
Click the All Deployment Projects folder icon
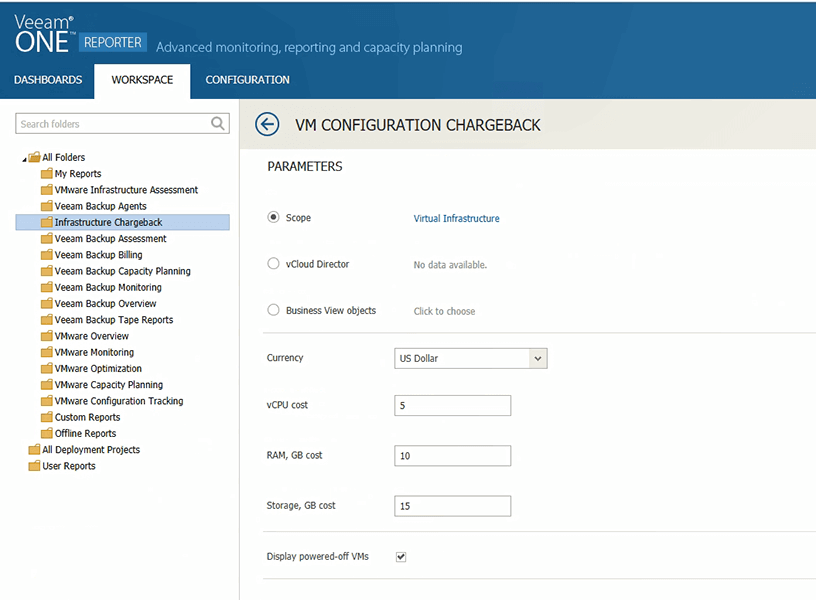click(34, 450)
